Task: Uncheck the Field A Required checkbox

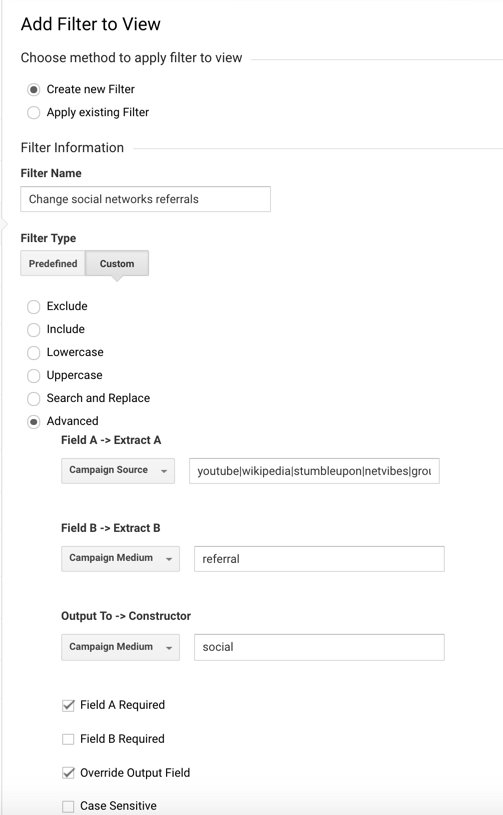Action: (68, 705)
